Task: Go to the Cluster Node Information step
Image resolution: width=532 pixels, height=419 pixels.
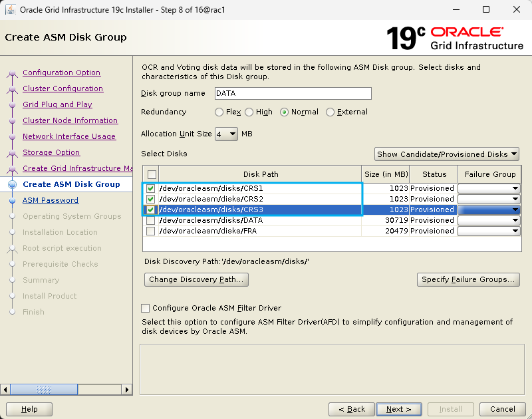Action: click(70, 120)
